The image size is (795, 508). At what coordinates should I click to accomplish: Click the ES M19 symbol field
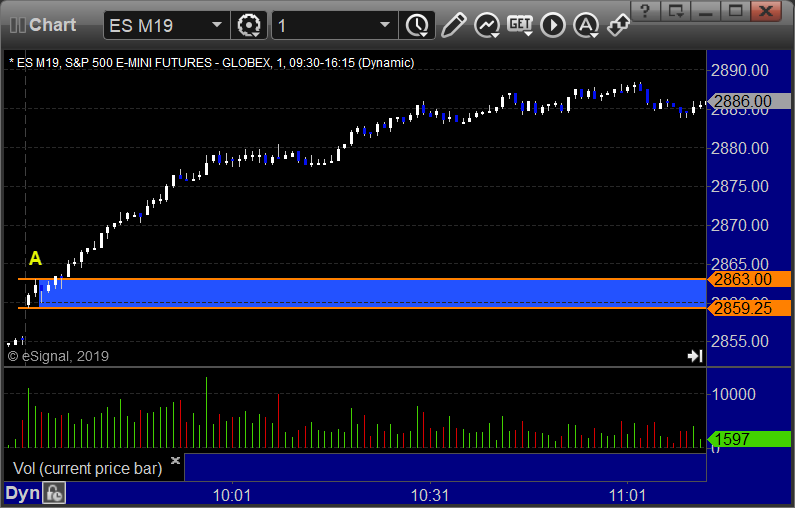(x=167, y=25)
